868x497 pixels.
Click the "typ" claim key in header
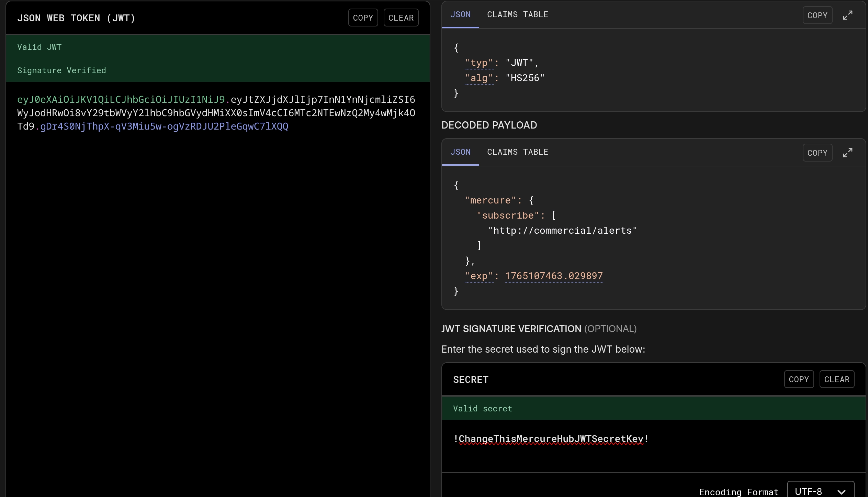click(479, 63)
